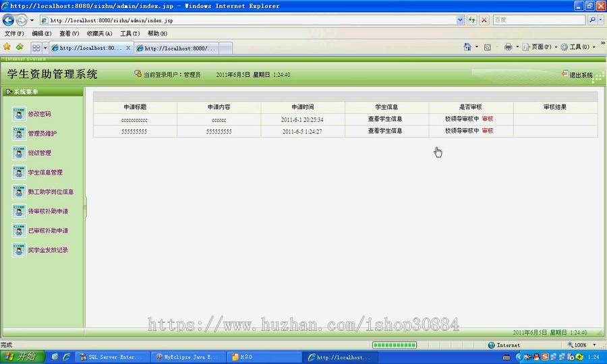The image size is (607, 364).
Task: Open a new blank tab
Action: 226,49
